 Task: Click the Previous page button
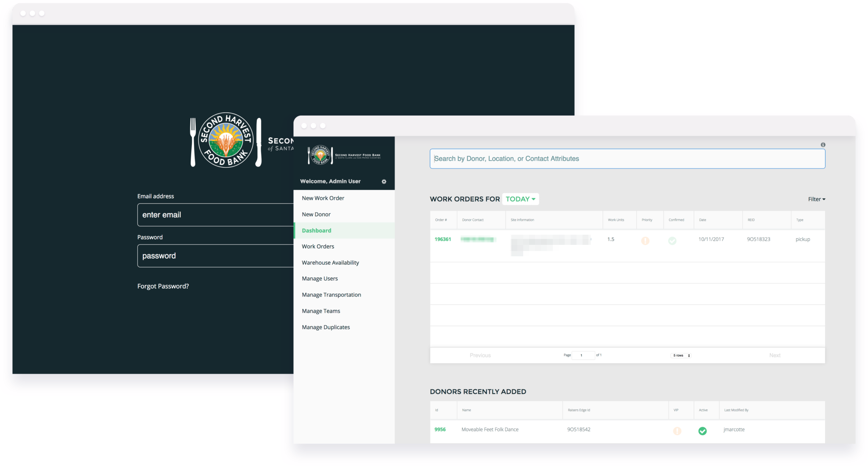pyautogui.click(x=480, y=355)
